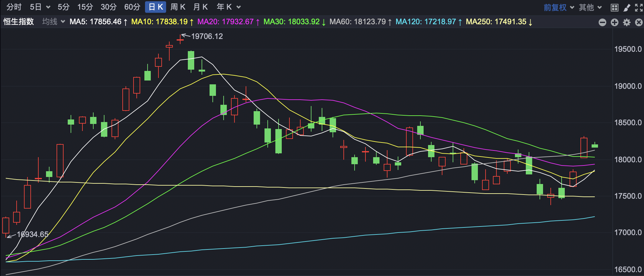Switch to the 分时 intraday view
Image resolution: width=644 pixels, height=276 pixels.
pyautogui.click(x=14, y=7)
